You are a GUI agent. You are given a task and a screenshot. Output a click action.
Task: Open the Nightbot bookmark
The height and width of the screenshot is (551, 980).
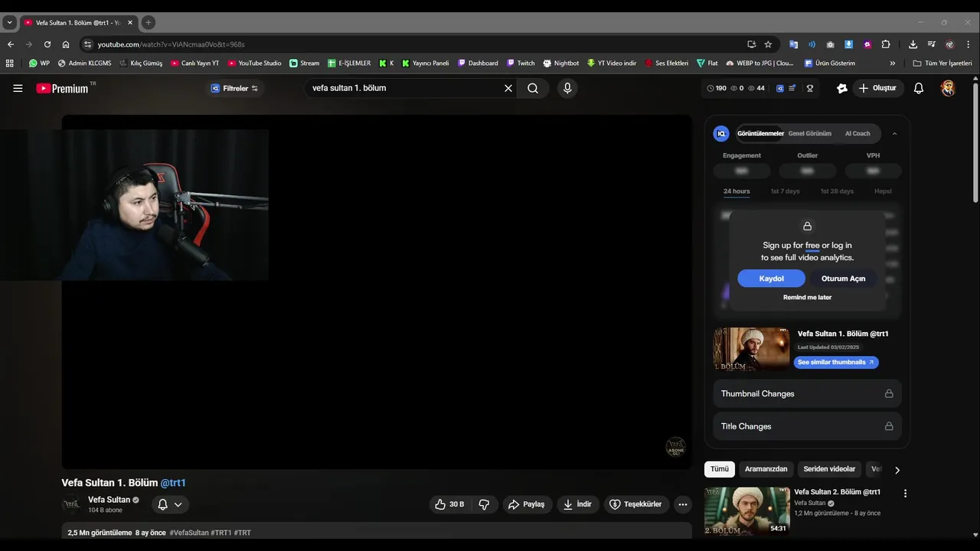coord(560,64)
